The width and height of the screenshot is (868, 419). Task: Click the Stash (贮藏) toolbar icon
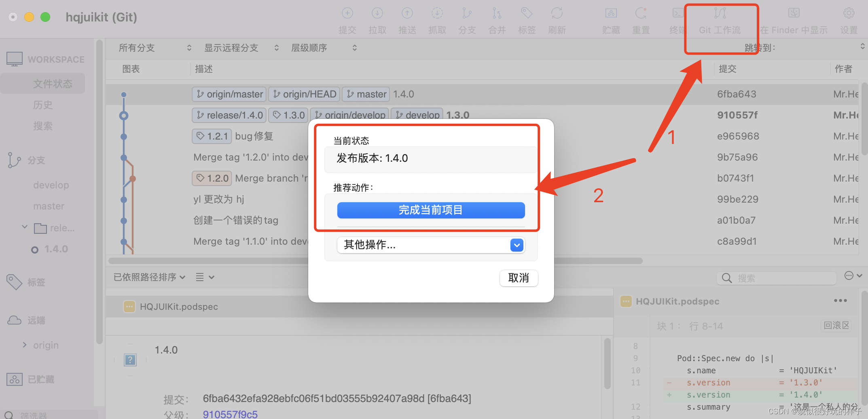coord(611,14)
